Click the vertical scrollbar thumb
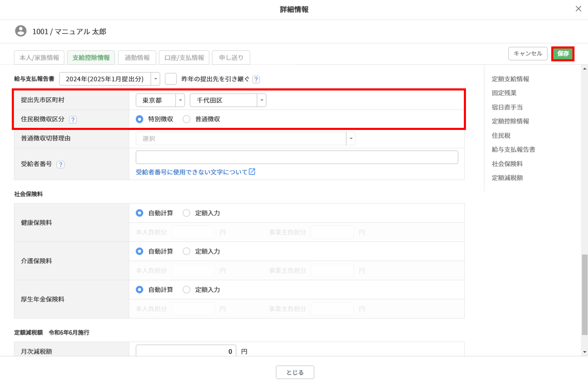This screenshot has width=588, height=386. click(585, 295)
